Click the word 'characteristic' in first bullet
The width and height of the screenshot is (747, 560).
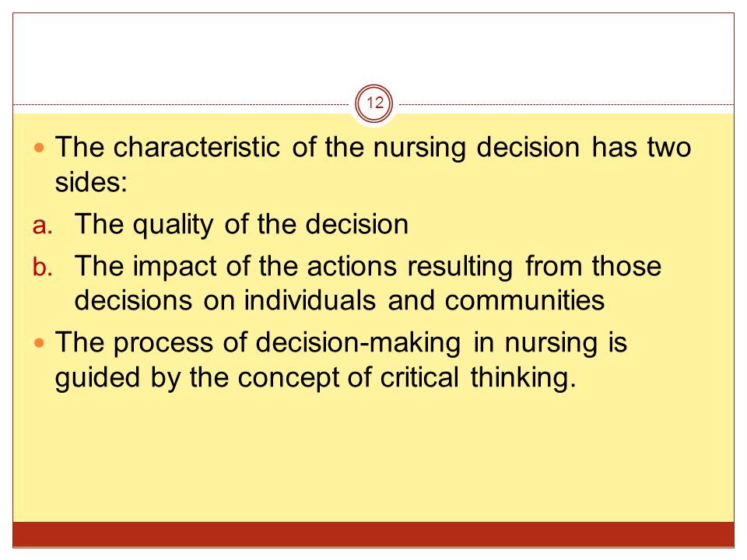(x=196, y=147)
